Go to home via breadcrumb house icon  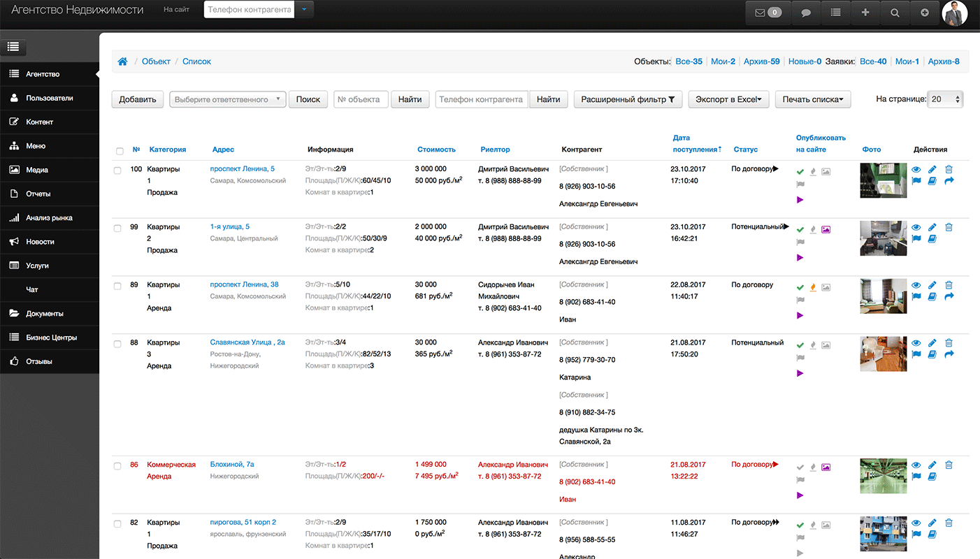coord(123,61)
